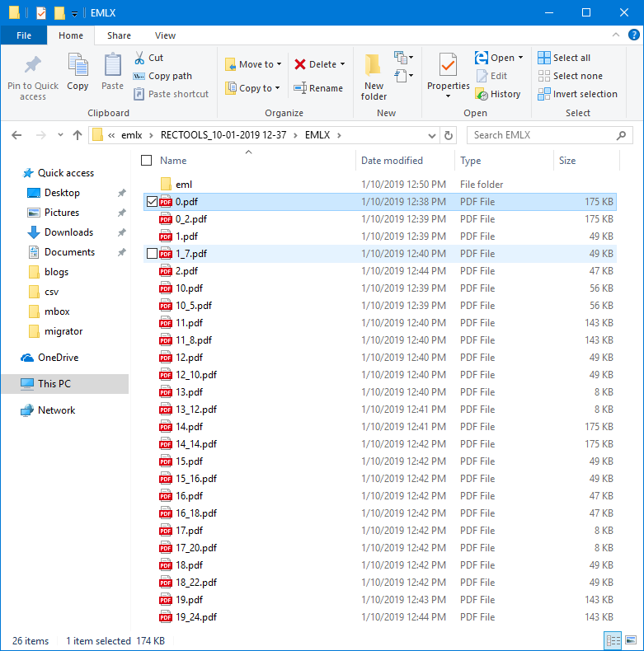Click the search magnifier icon
644x651 pixels.
(621, 135)
